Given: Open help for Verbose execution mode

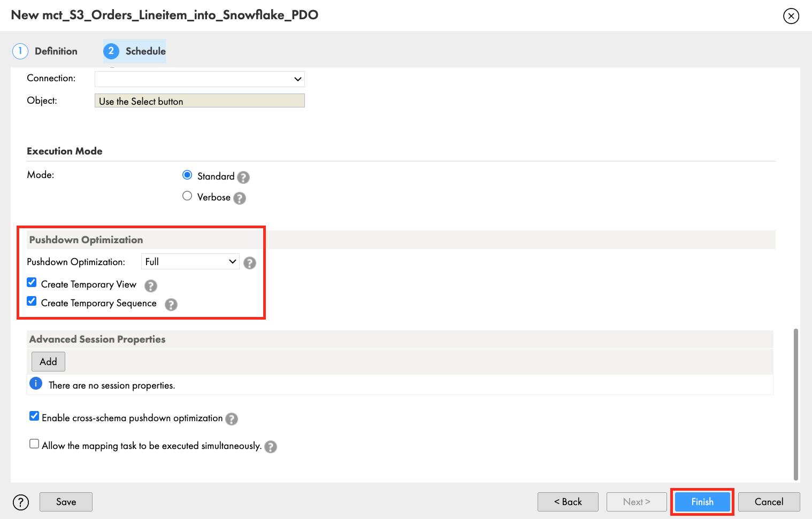Looking at the screenshot, I should 240,198.
